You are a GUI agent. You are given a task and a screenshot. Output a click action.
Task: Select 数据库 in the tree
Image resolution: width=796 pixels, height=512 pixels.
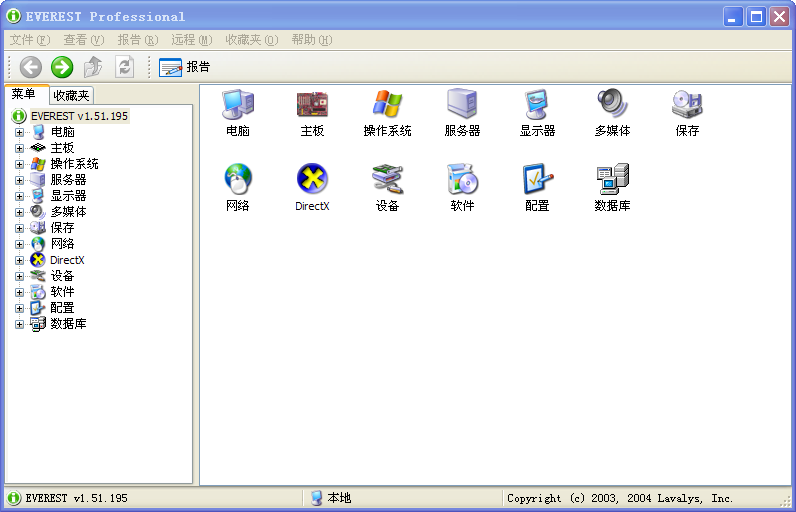pyautogui.click(x=69, y=324)
